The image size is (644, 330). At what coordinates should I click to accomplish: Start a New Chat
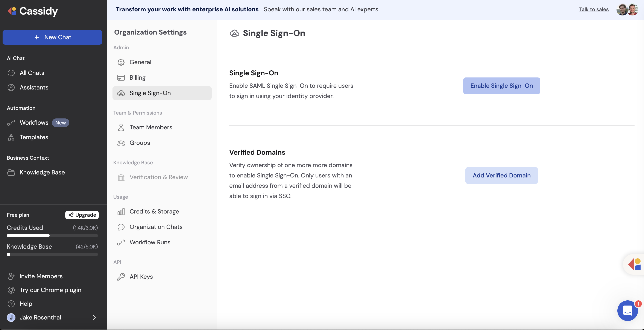pyautogui.click(x=52, y=37)
